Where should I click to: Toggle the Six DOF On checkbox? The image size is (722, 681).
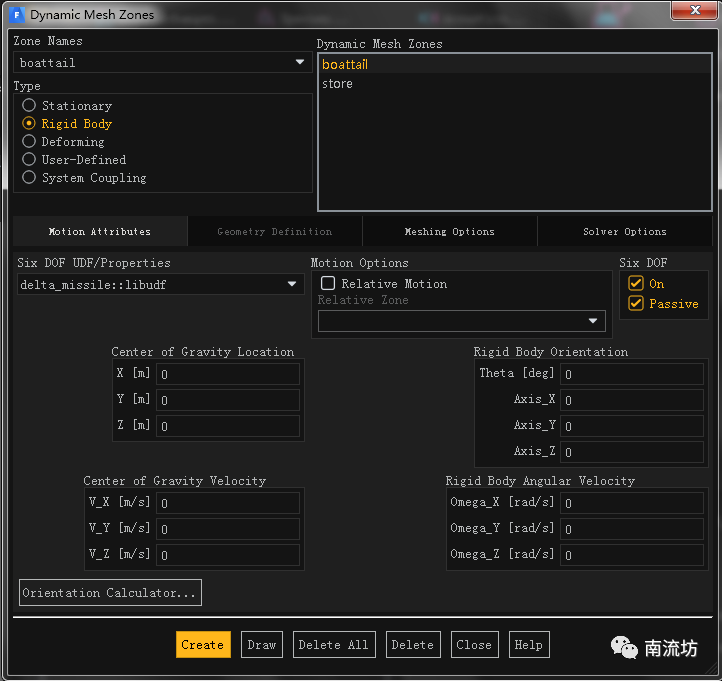[x=636, y=284]
